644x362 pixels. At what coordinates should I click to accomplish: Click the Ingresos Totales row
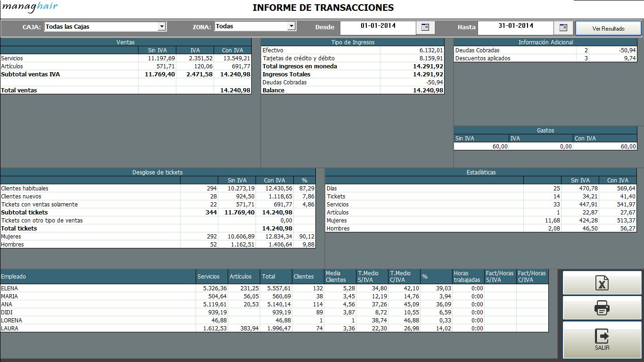353,74
